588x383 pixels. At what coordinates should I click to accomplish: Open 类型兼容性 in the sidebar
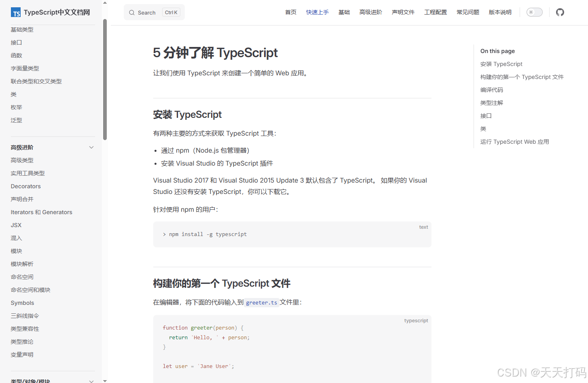pos(25,329)
